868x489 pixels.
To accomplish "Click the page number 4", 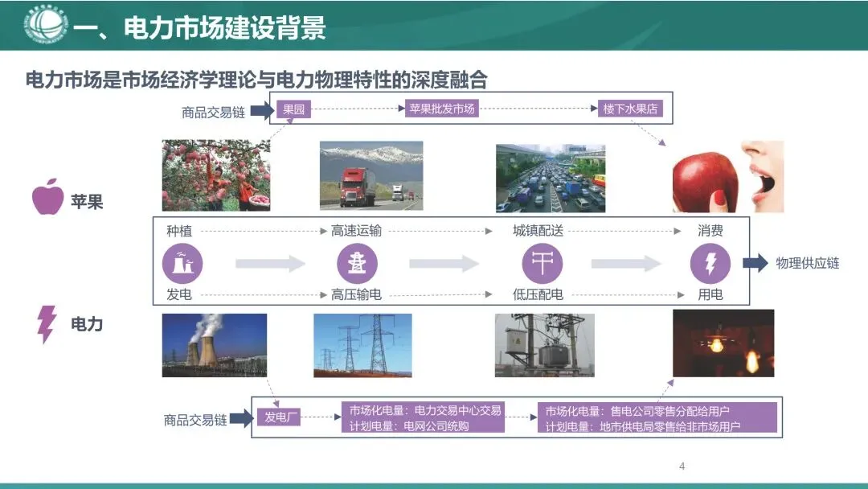I will tap(682, 466).
